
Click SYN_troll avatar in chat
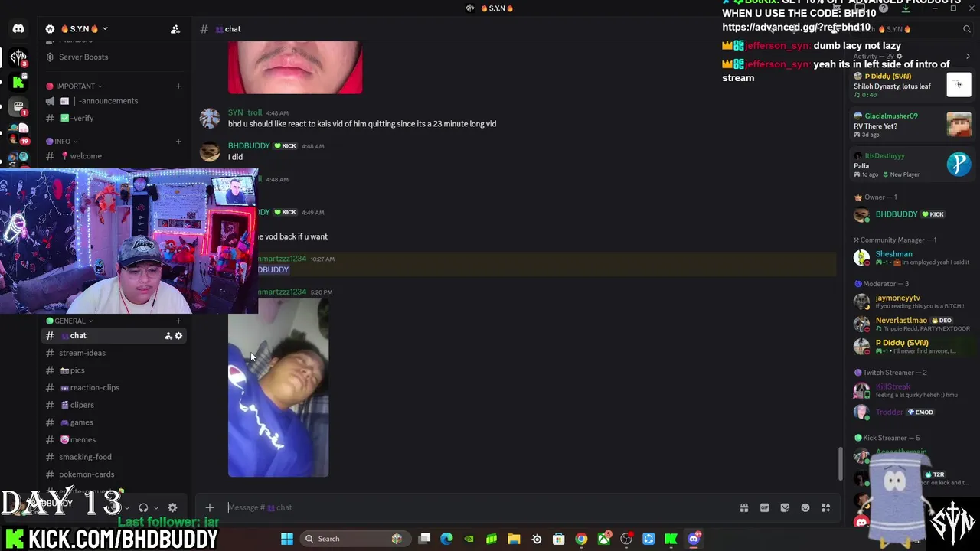(x=210, y=119)
